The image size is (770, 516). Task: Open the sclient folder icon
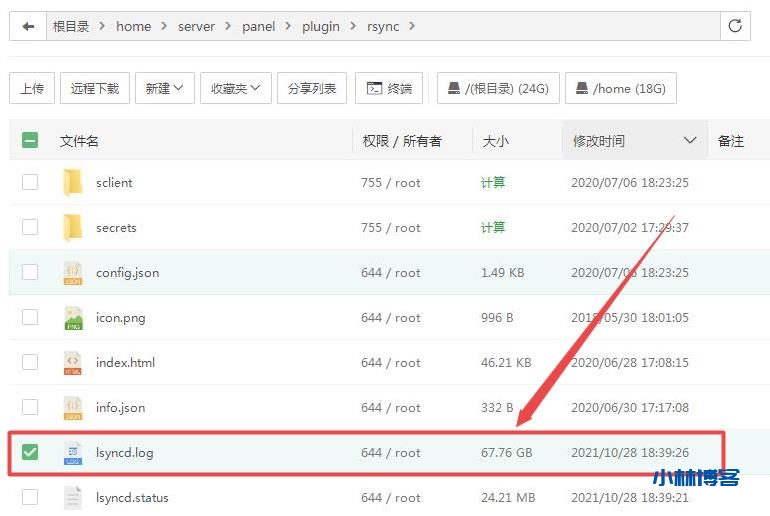(x=73, y=182)
